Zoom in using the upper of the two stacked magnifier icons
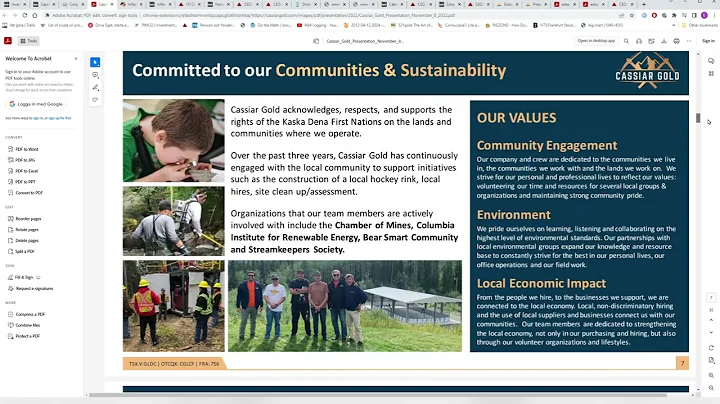This screenshot has width=720, height=404. point(711,375)
